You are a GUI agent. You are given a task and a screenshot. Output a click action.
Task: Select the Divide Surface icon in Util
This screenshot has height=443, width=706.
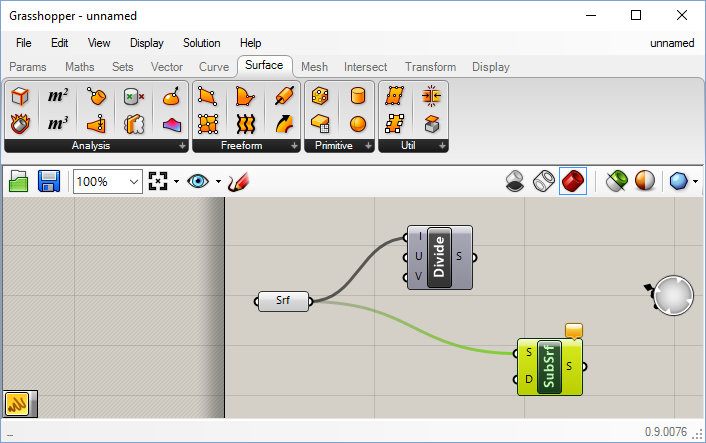click(394, 96)
